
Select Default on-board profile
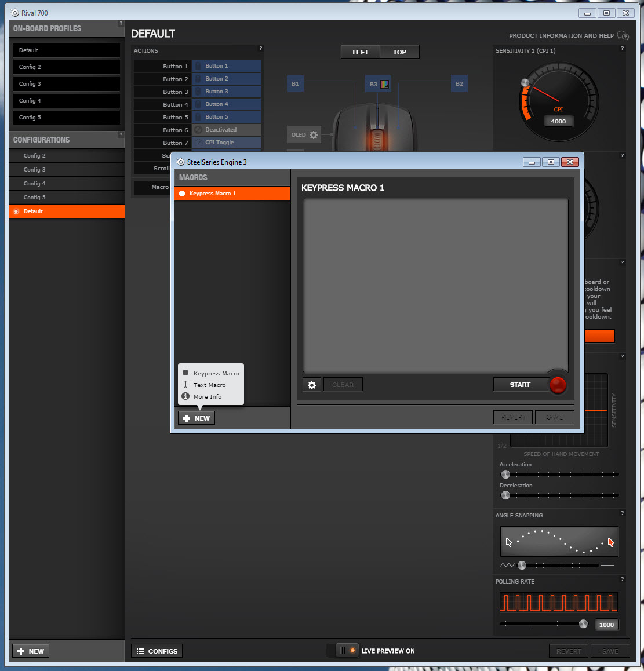point(66,50)
